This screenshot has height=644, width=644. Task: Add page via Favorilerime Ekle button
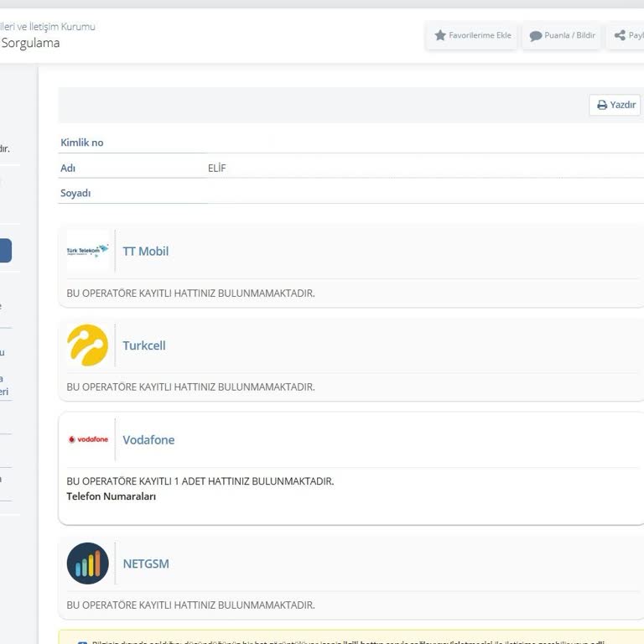click(471, 36)
